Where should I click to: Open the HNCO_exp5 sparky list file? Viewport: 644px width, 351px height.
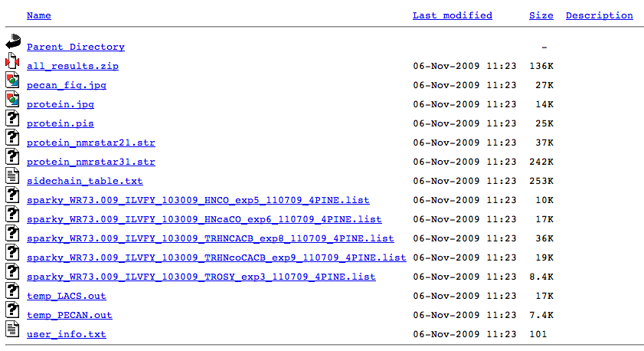click(x=198, y=200)
